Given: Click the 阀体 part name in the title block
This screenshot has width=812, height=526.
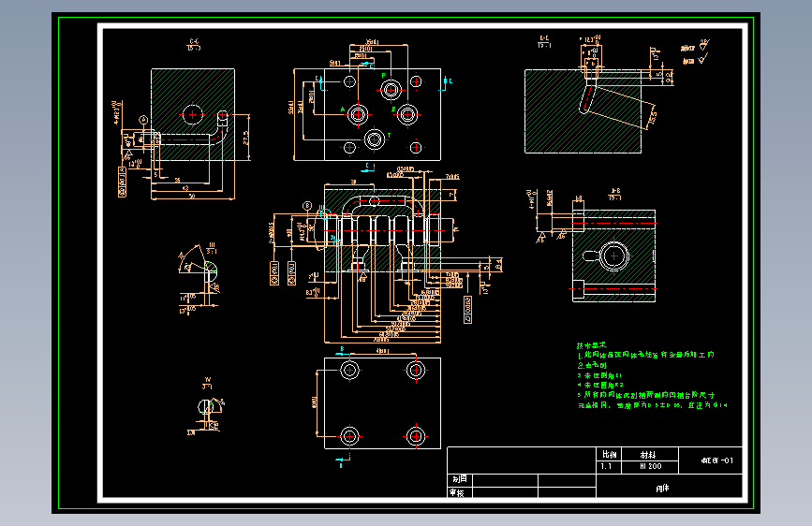Looking at the screenshot, I should coord(662,489).
